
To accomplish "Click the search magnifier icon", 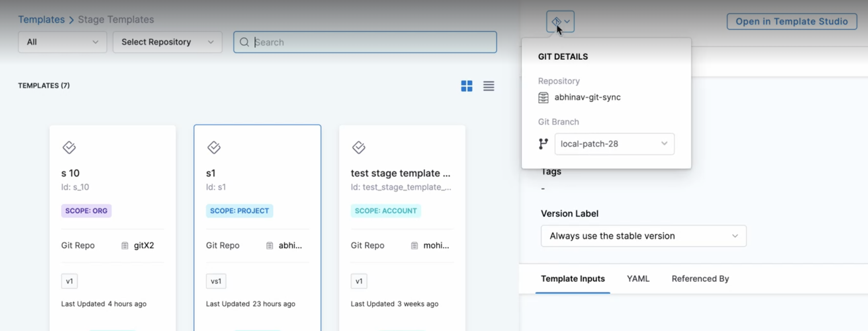I will [244, 42].
